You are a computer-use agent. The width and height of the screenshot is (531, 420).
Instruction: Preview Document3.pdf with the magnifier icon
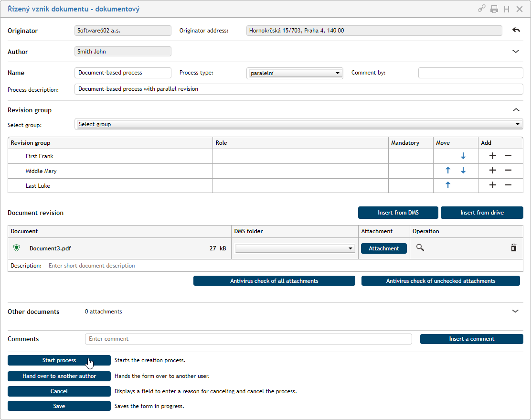(420, 248)
